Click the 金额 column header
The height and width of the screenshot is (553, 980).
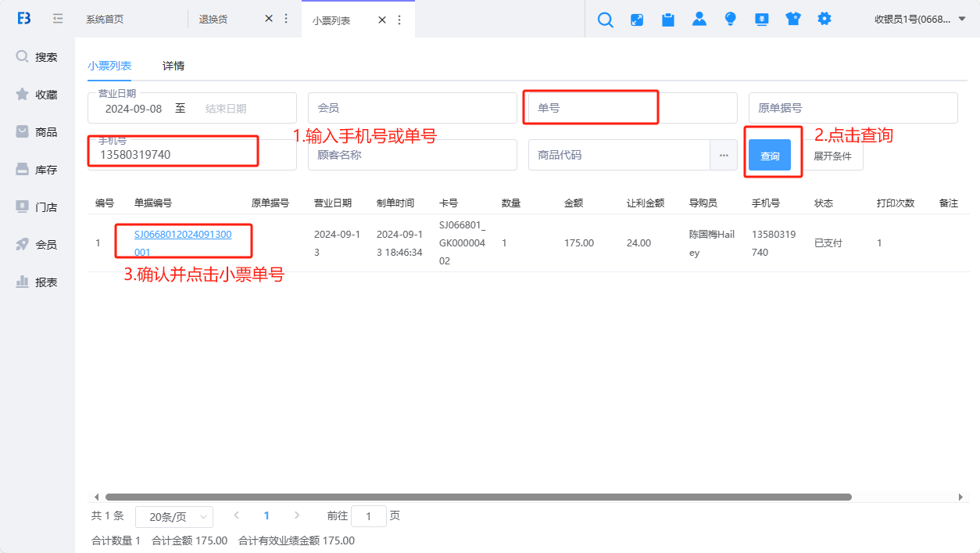(x=574, y=203)
